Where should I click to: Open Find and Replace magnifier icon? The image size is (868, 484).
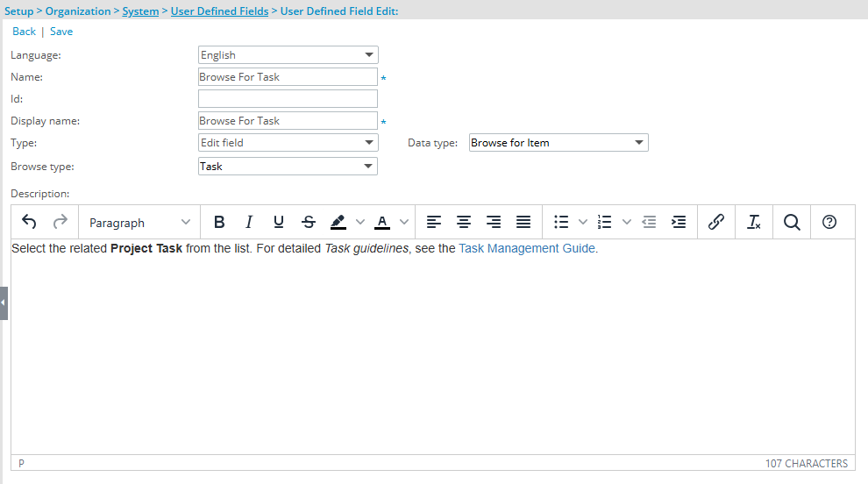[792, 223]
